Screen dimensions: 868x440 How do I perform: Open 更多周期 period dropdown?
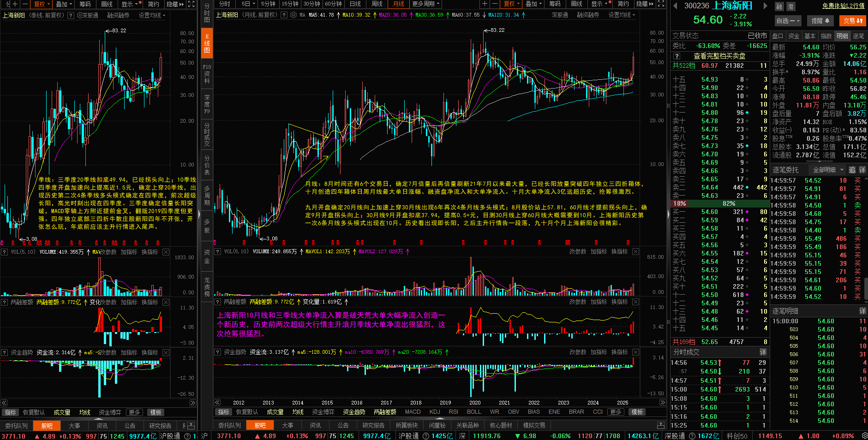point(426,4)
